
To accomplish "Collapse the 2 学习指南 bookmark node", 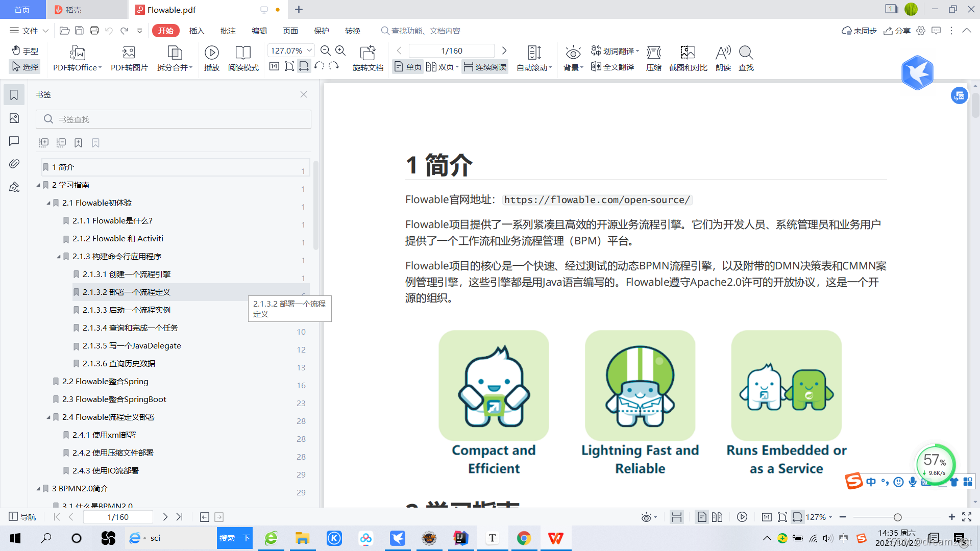I will click(x=38, y=185).
